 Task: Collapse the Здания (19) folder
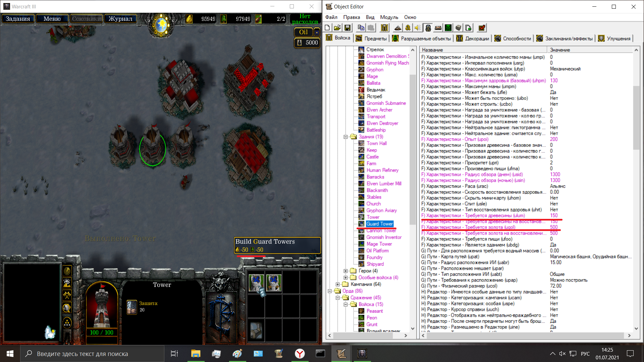tap(345, 137)
